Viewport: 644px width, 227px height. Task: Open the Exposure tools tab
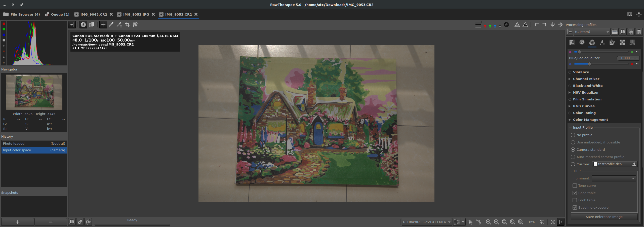pos(572,42)
